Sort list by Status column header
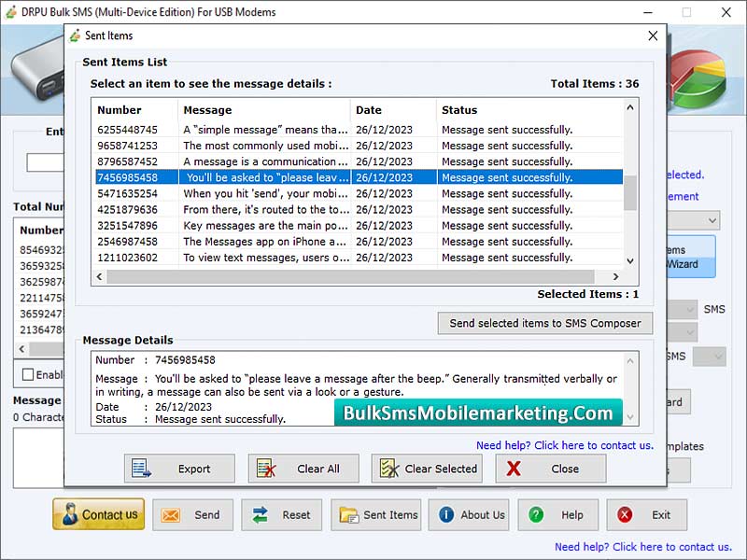747x560 pixels. (528, 110)
